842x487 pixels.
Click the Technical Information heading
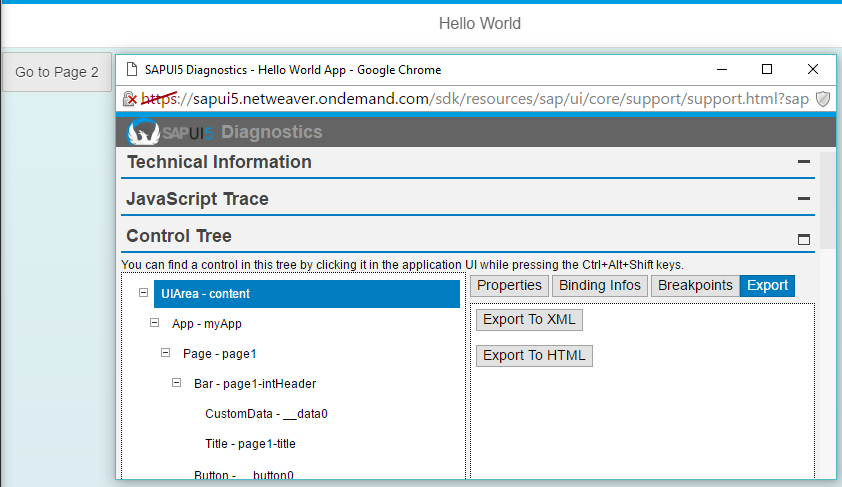[x=219, y=162]
